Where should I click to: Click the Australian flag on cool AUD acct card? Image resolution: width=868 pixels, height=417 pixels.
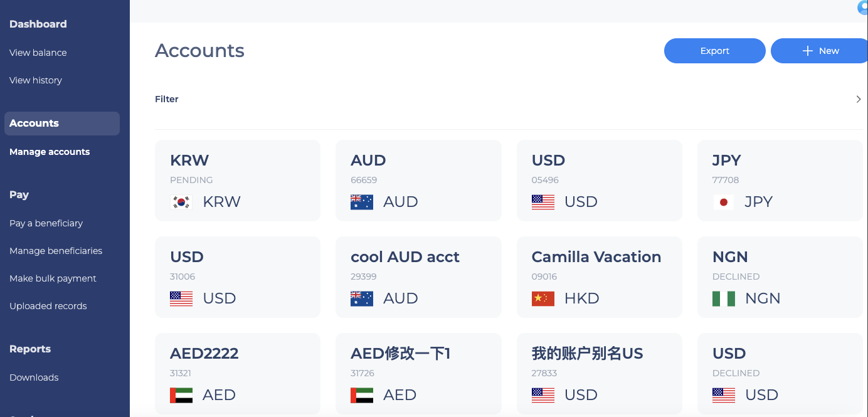pos(362,298)
